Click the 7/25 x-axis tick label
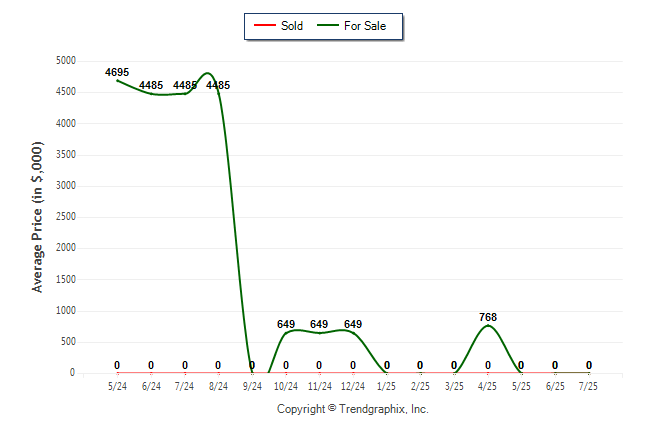 coord(588,386)
